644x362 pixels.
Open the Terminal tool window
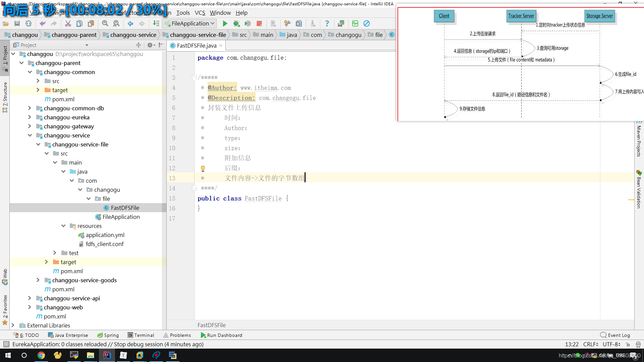click(141, 335)
